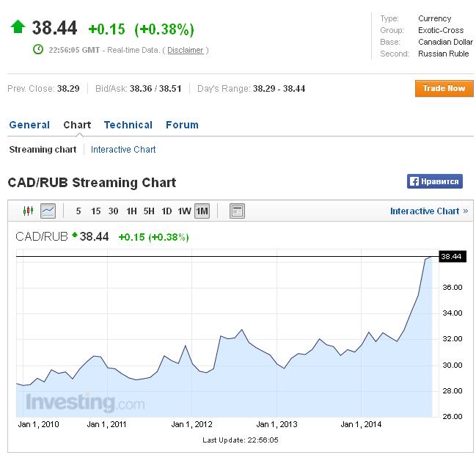This screenshot has height=455, width=476.
Task: Click the clock icon beside the timestamp
Action: [x=38, y=50]
